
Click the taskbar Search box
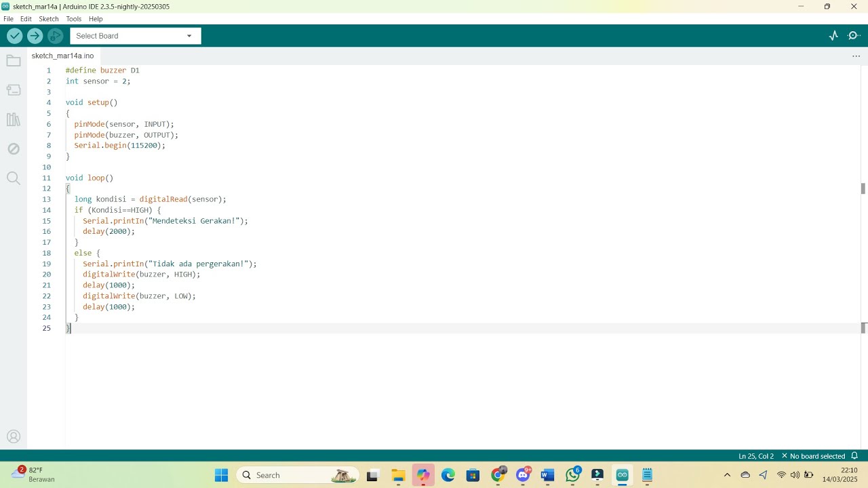pyautogui.click(x=297, y=475)
